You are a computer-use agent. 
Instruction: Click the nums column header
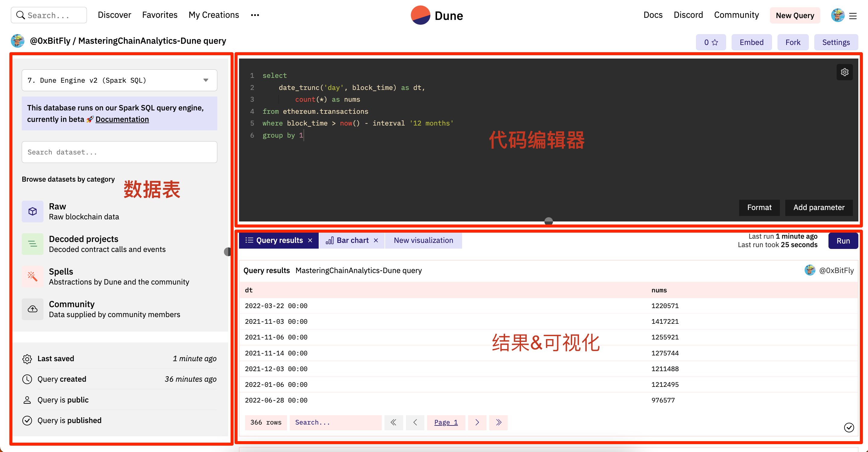[x=659, y=290]
